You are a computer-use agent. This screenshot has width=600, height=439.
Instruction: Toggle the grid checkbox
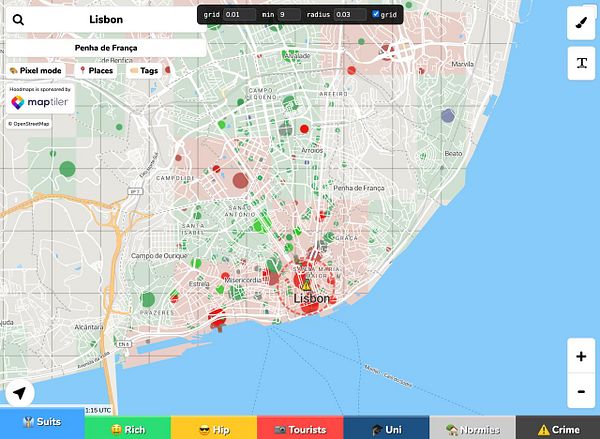[x=375, y=14]
